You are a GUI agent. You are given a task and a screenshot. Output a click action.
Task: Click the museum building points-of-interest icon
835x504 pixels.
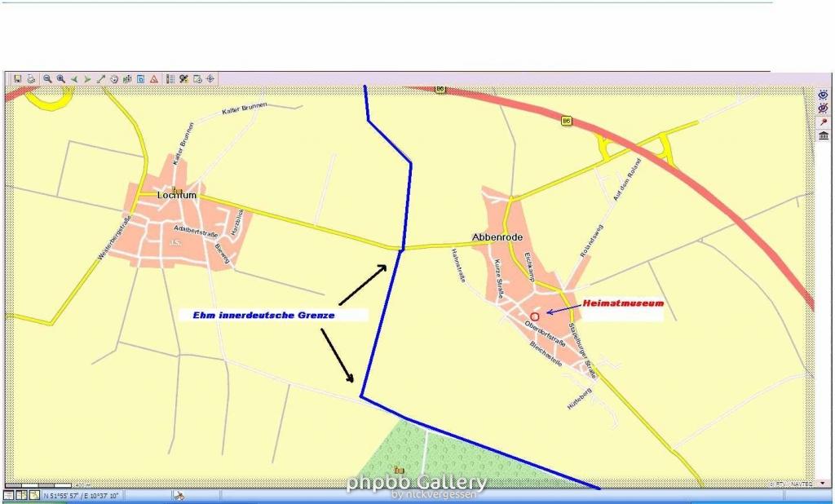point(824,135)
